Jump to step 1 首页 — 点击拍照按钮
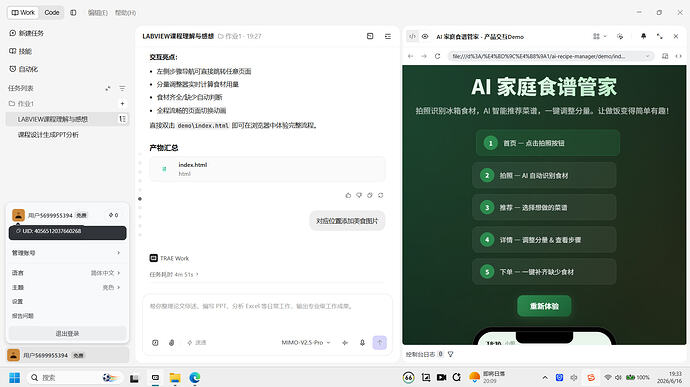 pyautogui.click(x=547, y=143)
